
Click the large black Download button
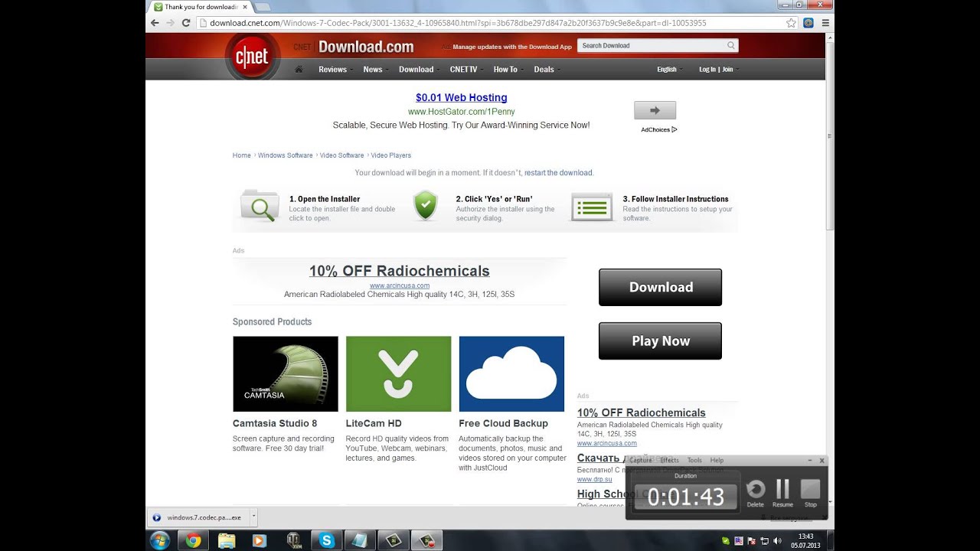(660, 287)
